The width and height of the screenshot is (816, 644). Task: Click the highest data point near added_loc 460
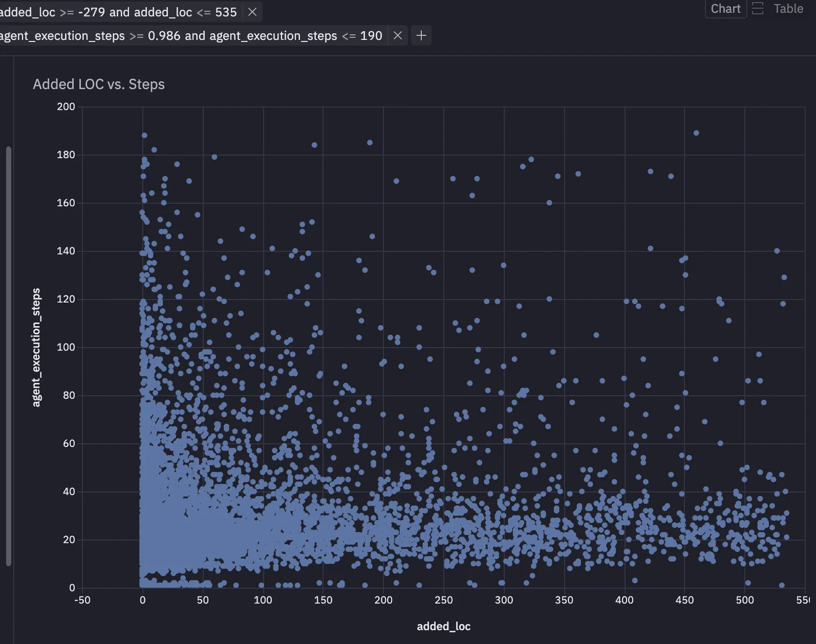[x=696, y=133]
